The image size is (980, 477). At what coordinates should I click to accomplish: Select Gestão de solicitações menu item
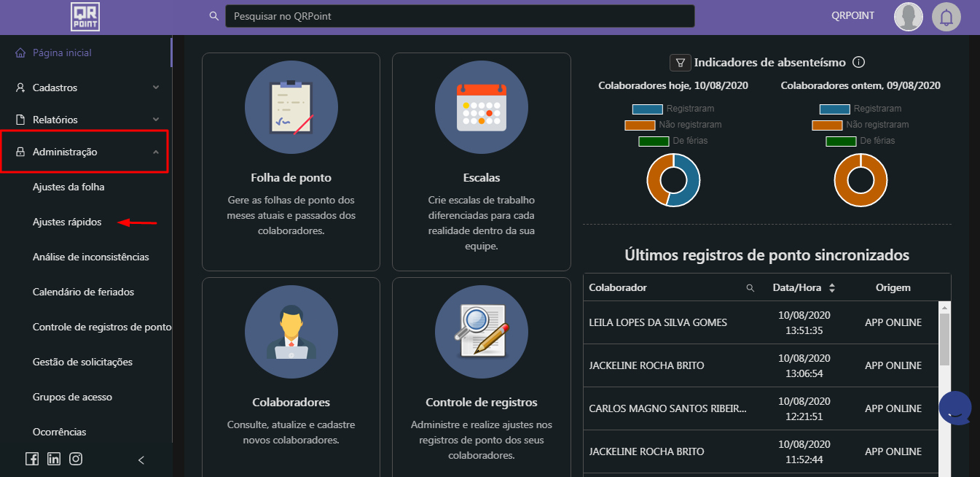tap(82, 362)
